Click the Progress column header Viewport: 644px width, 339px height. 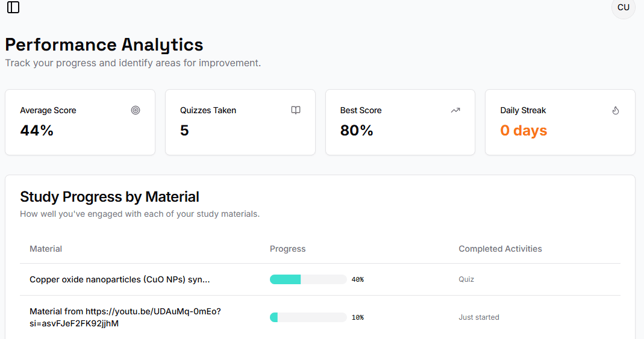click(x=287, y=249)
